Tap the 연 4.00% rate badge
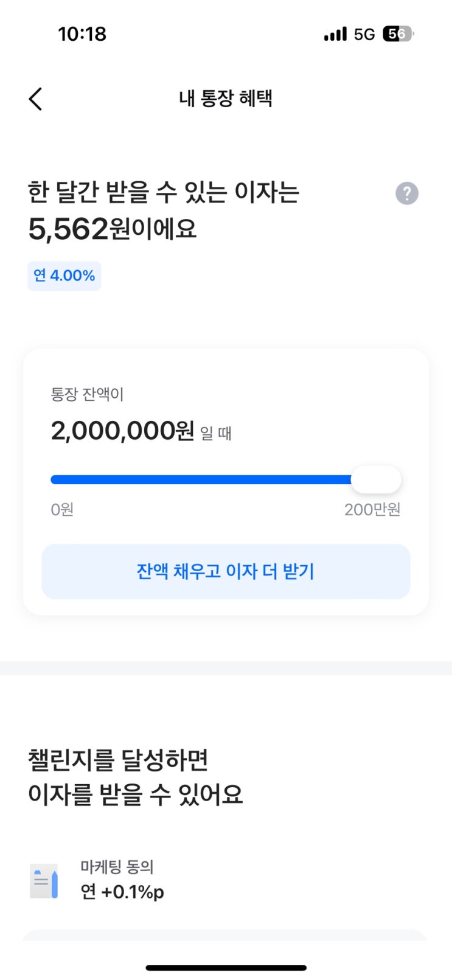This screenshot has height=980, width=452. 64,276
